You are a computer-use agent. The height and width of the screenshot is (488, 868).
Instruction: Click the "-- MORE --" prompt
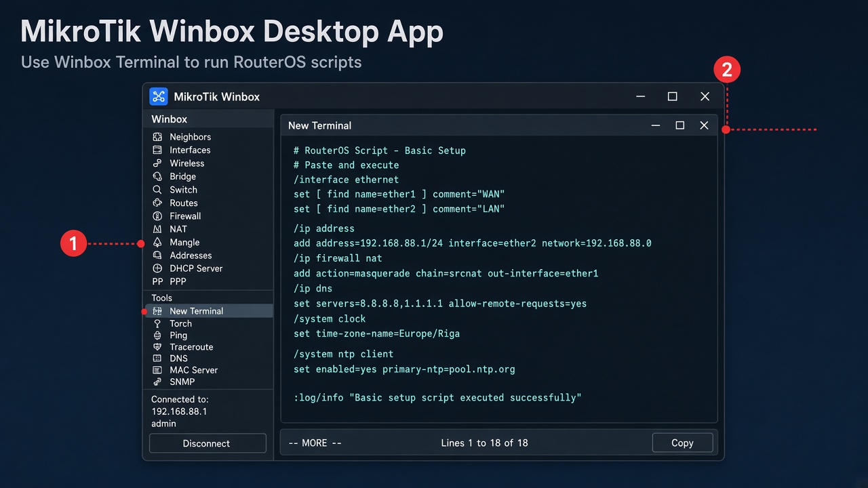pos(315,443)
